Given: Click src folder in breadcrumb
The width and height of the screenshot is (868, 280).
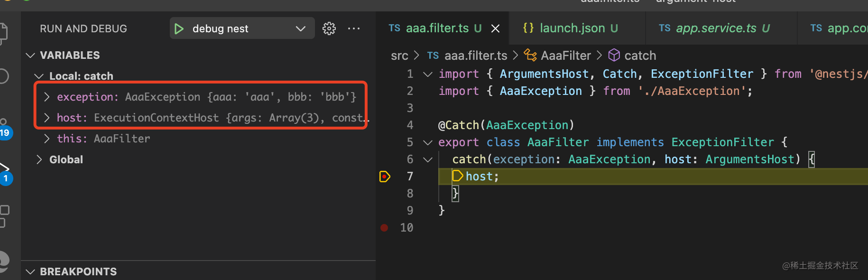Looking at the screenshot, I should pyautogui.click(x=399, y=56).
